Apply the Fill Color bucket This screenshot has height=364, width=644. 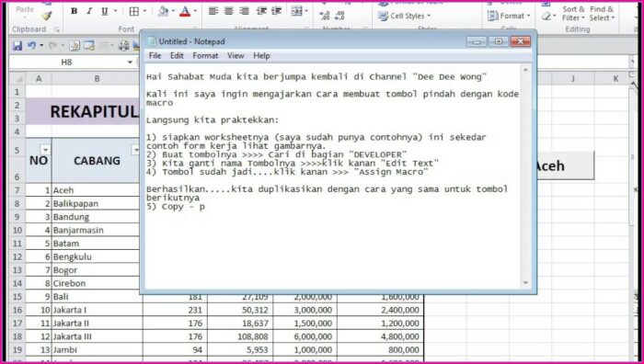163,12
